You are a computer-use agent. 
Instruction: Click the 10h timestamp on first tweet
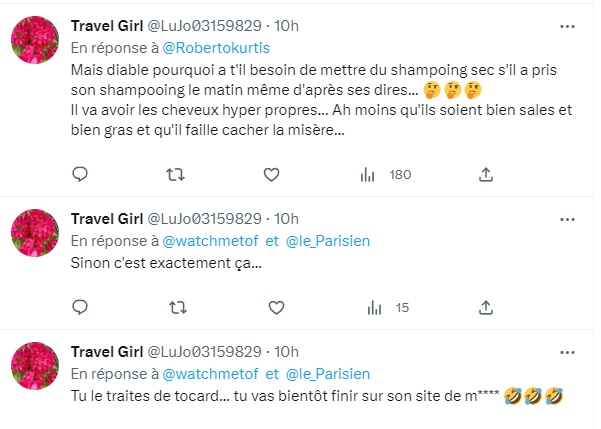coord(286,24)
